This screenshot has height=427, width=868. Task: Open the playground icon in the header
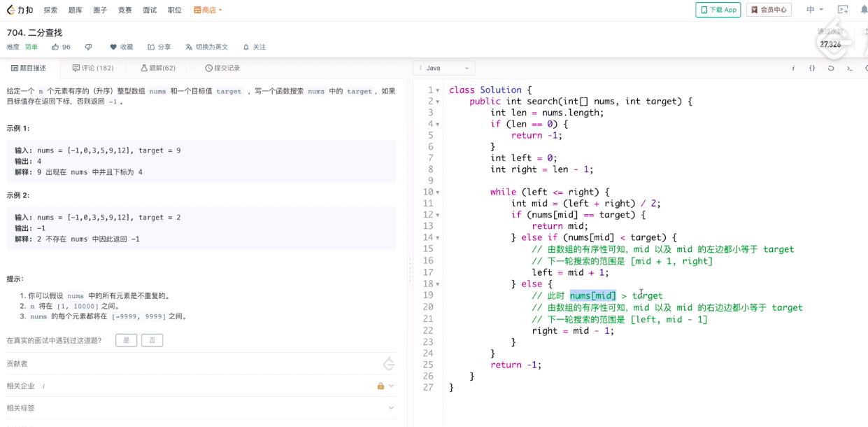pos(843,10)
